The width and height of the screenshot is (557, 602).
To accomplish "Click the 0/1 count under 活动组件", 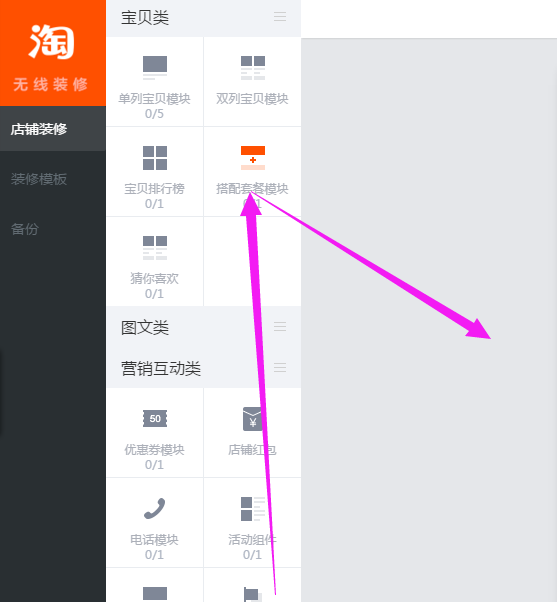I will tap(252, 555).
